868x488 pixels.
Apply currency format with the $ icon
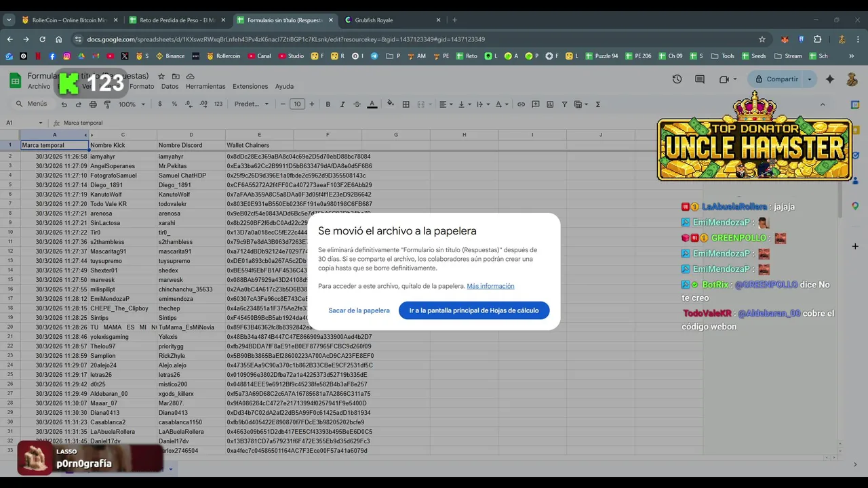tap(160, 104)
